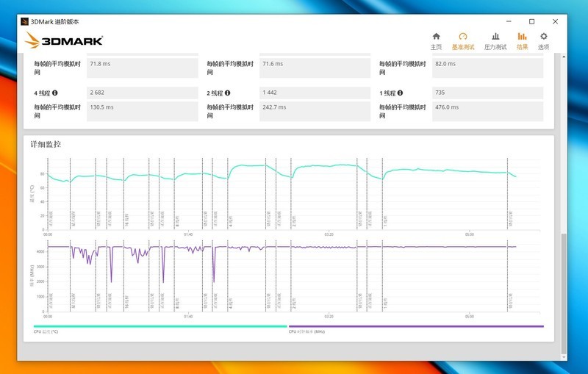Select the 130.5 ms value
The height and width of the screenshot is (374, 588).
pos(142,111)
